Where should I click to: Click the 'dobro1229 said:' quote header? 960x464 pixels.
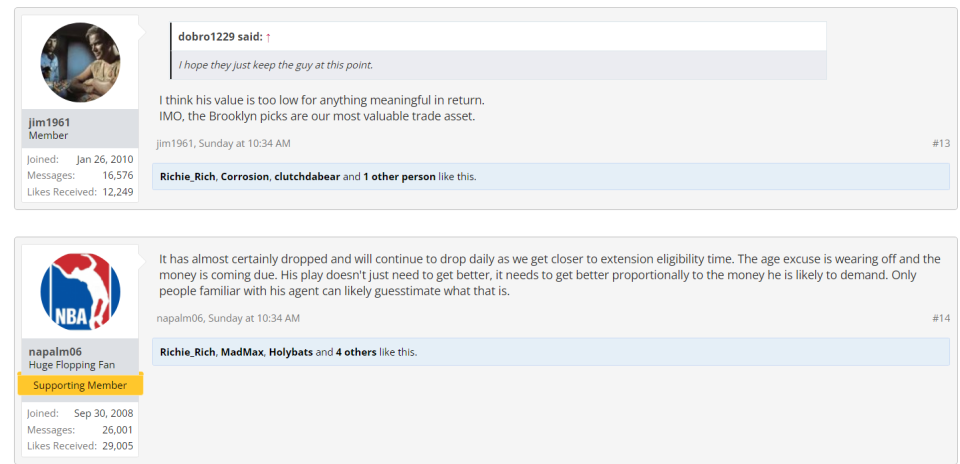coord(220,37)
